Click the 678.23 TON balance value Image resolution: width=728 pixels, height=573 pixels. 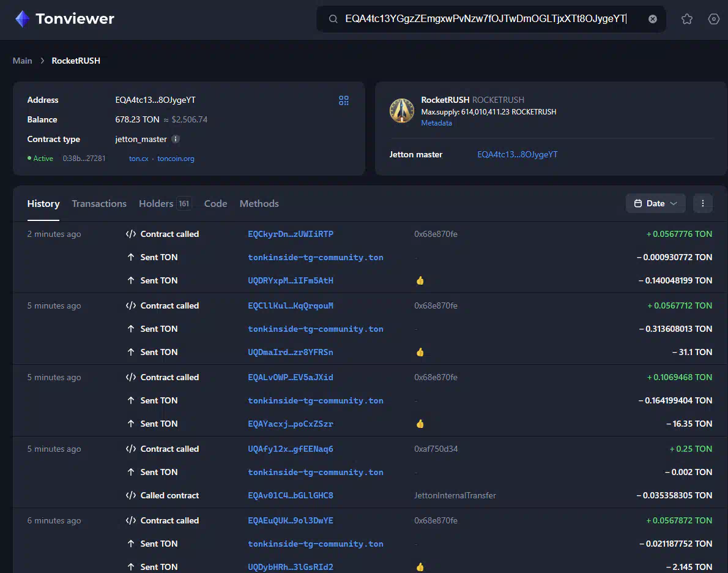coord(137,119)
